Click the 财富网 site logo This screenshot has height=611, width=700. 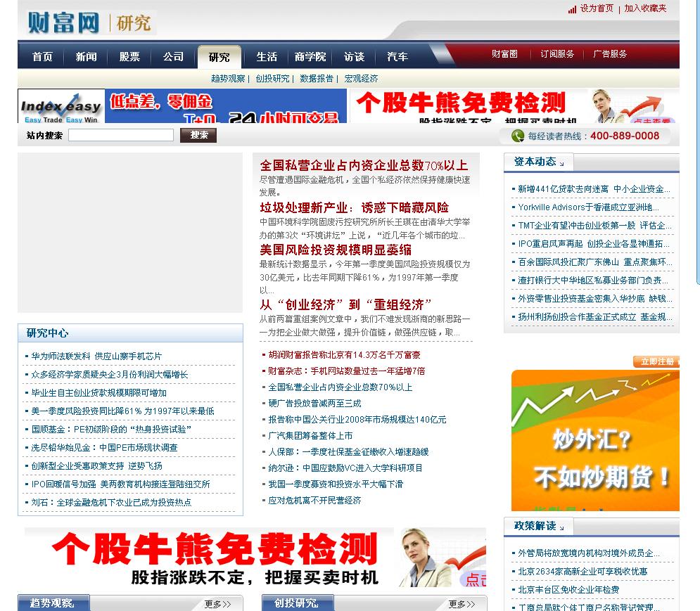point(63,22)
